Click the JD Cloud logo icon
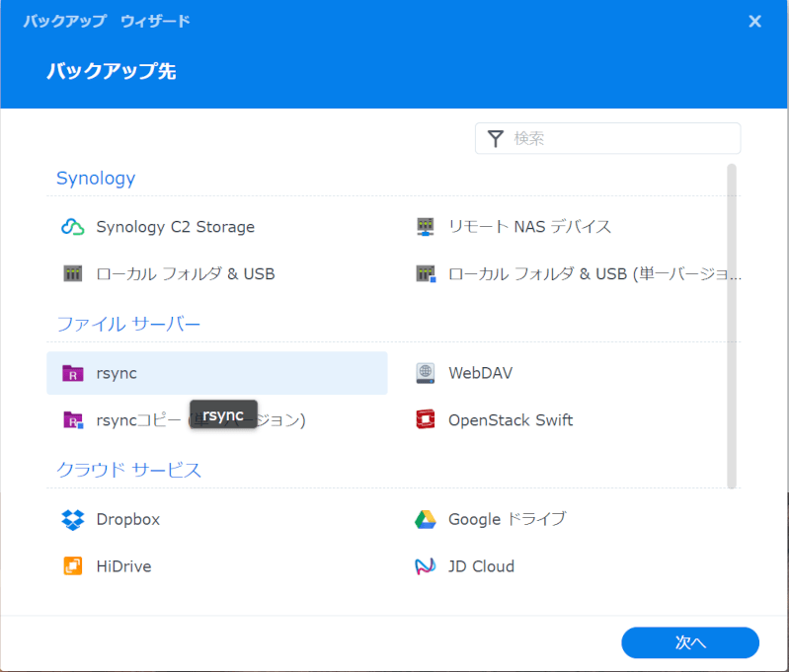Screen dimensions: 789x672 point(426,566)
